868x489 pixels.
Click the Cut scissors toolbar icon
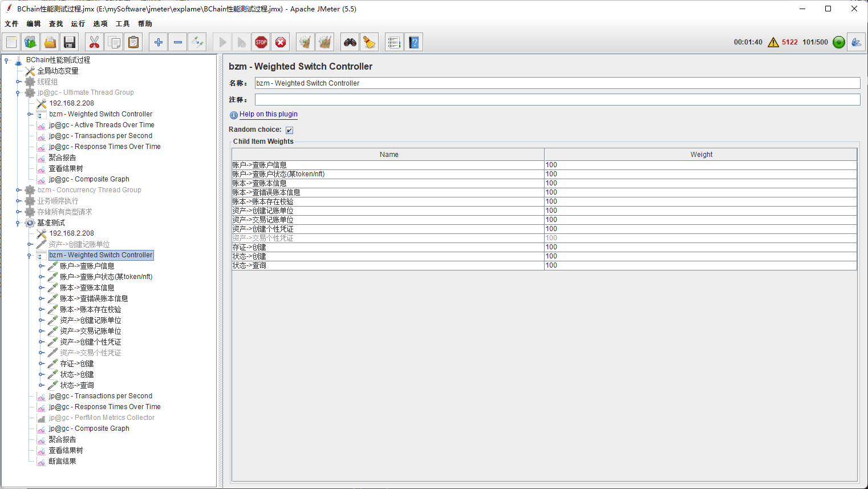pos(94,42)
